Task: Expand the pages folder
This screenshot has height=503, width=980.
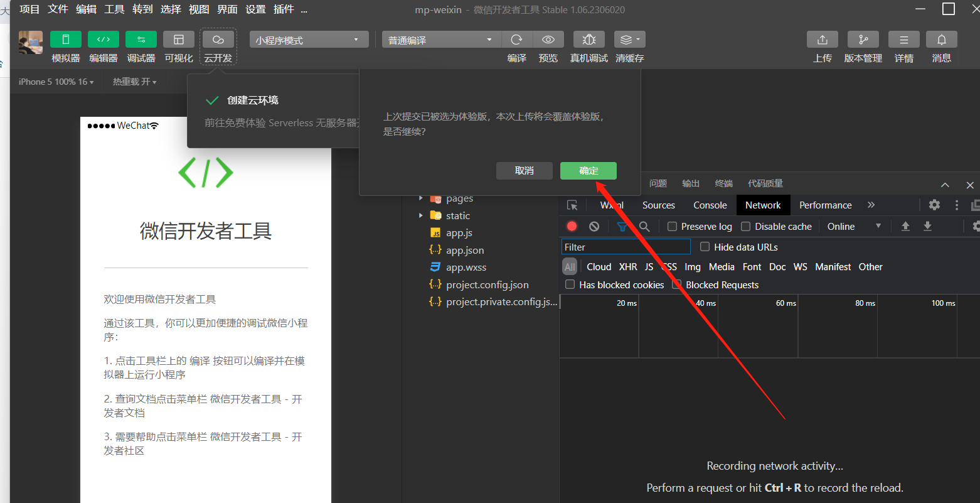Action: tap(421, 198)
